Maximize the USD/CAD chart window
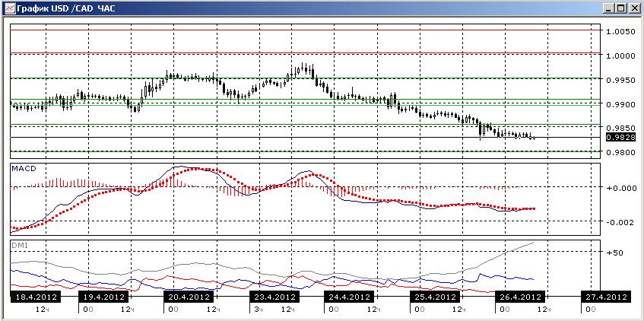644x321 pixels. point(621,8)
